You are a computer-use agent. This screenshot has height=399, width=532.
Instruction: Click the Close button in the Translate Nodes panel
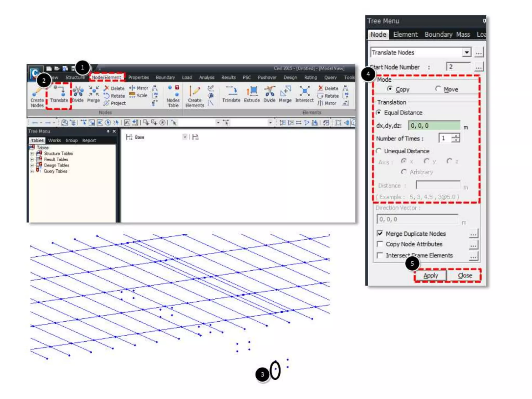(x=465, y=275)
